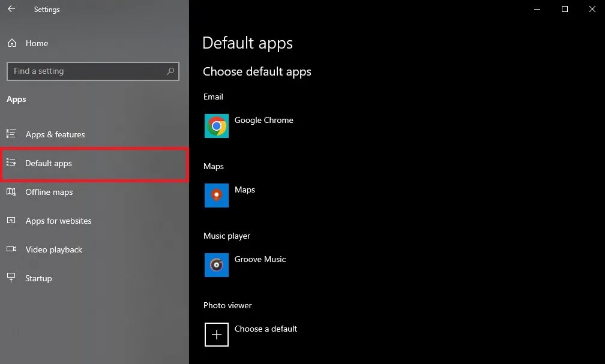Select the Apps & features sidebar icon

(12, 134)
